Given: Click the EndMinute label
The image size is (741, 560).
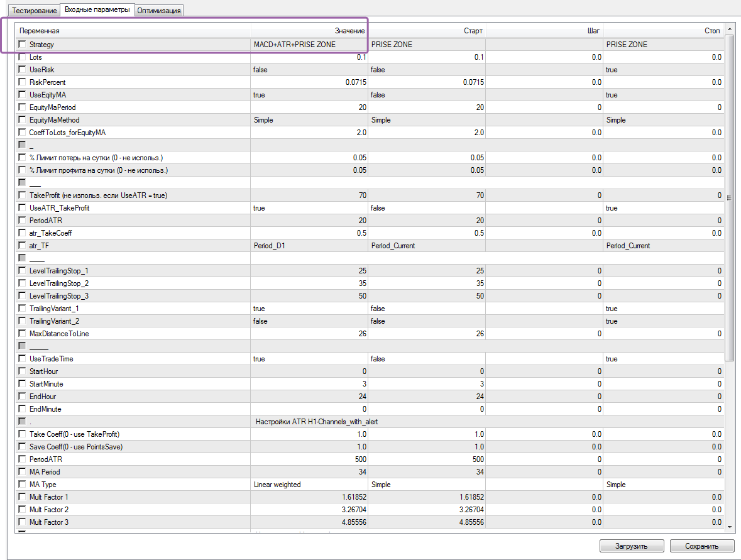Looking at the screenshot, I should coord(45,409).
